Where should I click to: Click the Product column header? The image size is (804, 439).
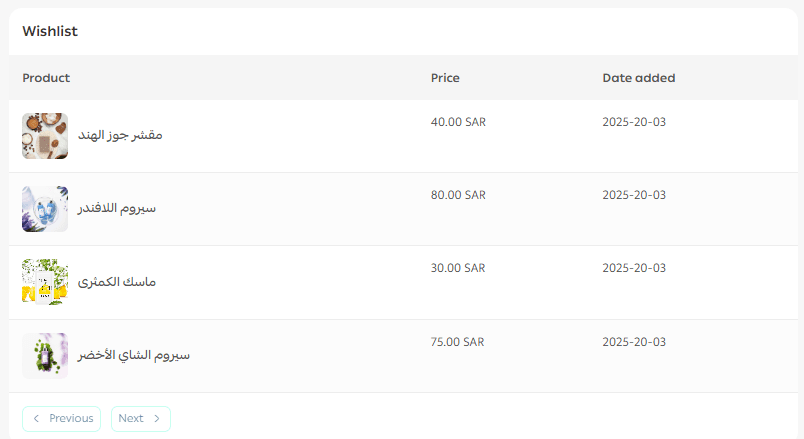coord(46,78)
